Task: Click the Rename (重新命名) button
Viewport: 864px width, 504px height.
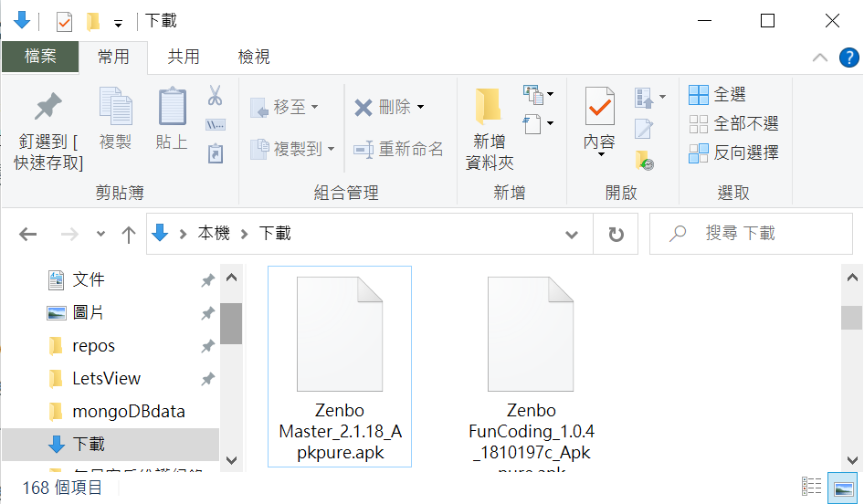Action: (x=398, y=149)
